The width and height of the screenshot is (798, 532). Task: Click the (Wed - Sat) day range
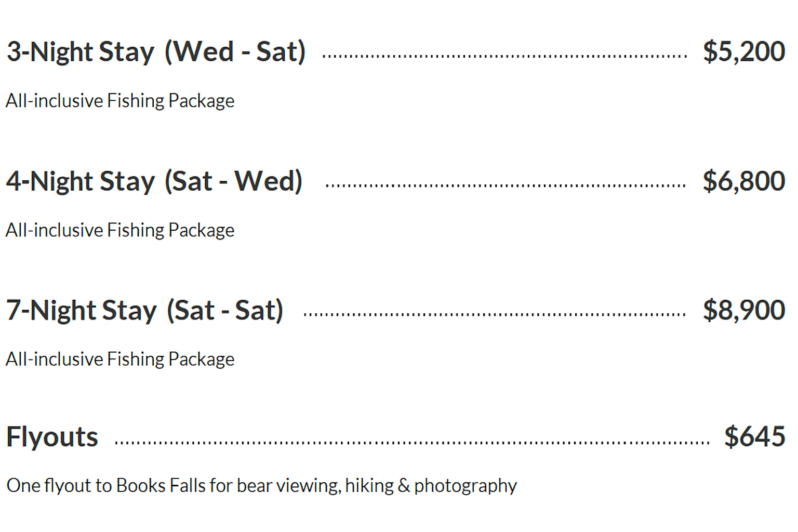pos(235,52)
